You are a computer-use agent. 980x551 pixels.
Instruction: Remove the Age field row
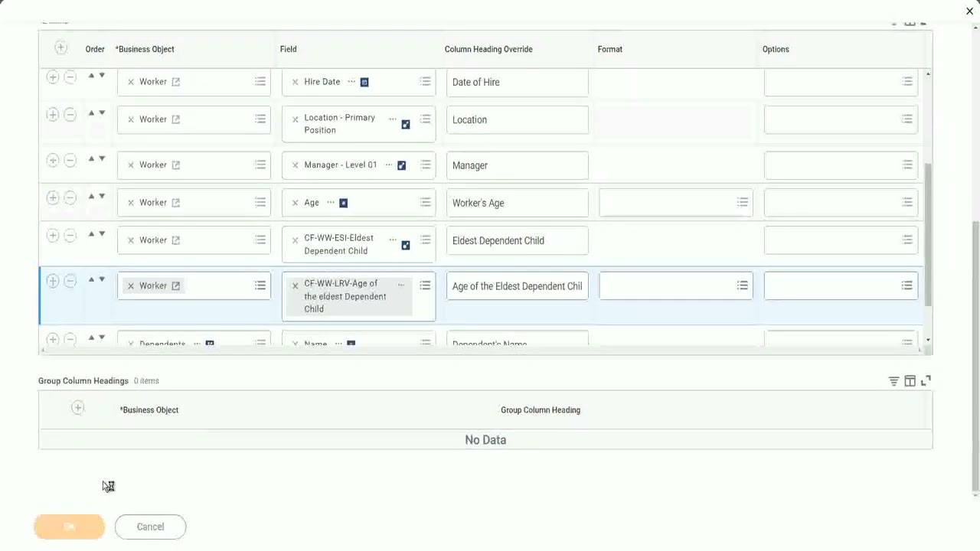coord(70,198)
